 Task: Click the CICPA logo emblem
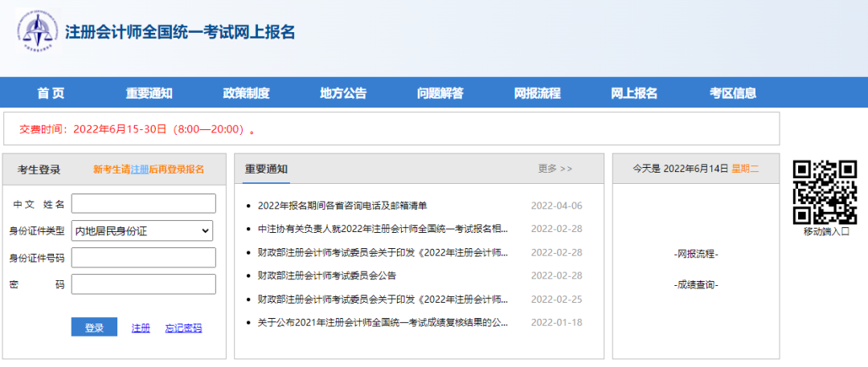(37, 31)
